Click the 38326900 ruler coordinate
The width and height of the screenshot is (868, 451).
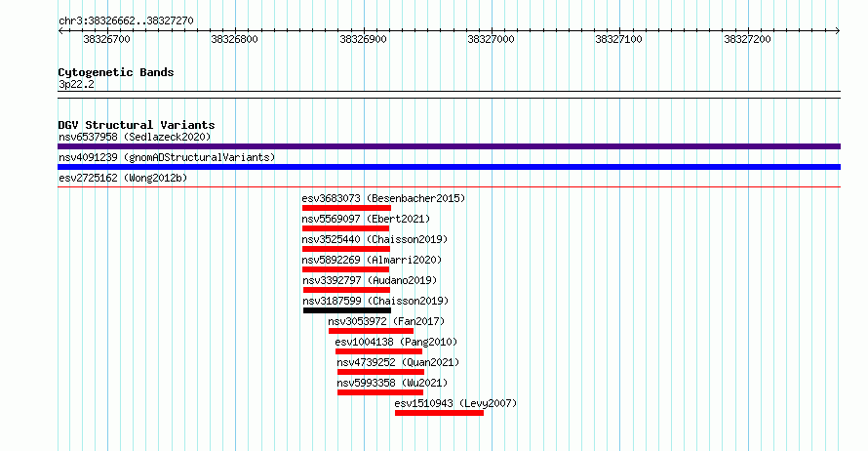(x=363, y=39)
